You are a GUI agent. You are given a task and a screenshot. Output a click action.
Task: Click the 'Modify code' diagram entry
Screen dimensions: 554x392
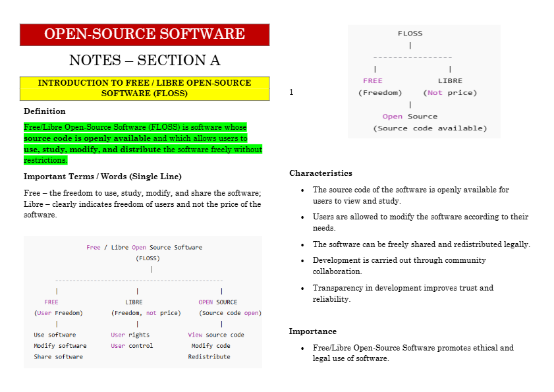coord(211,346)
